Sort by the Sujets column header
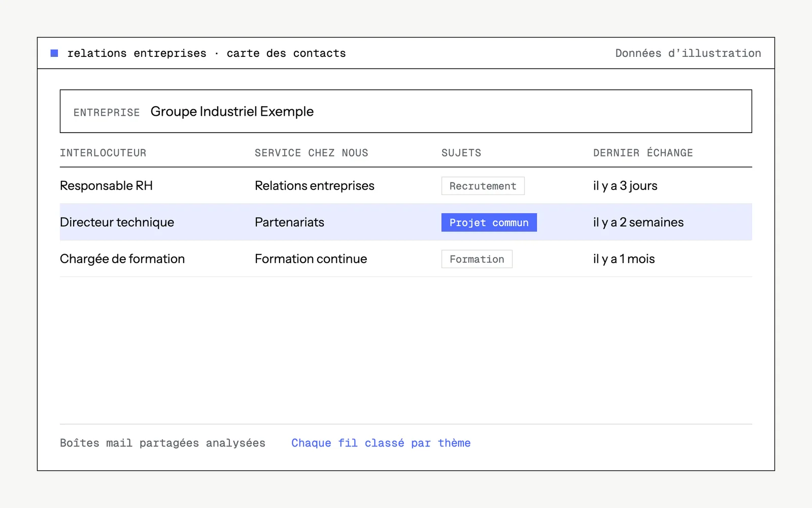This screenshot has width=812, height=508. pos(461,153)
